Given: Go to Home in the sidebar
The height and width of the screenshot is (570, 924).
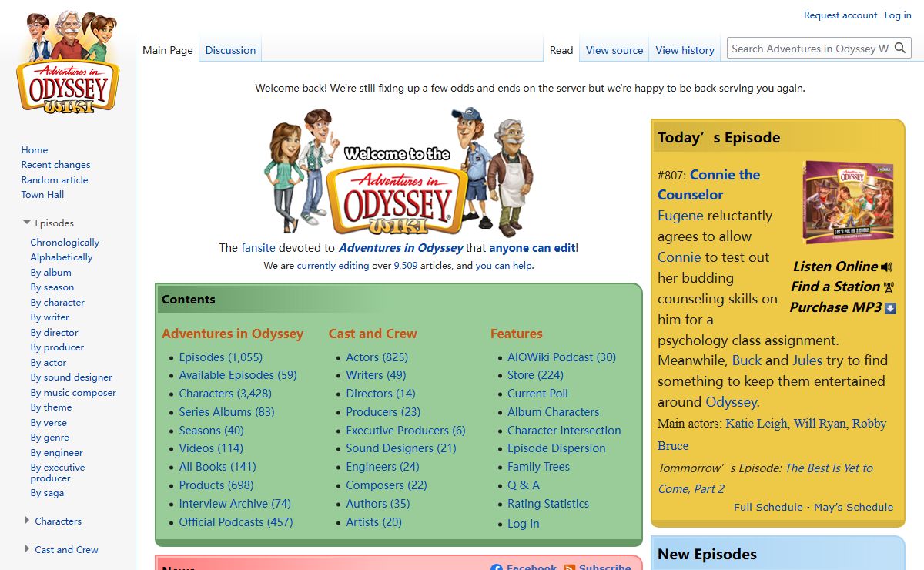Looking at the screenshot, I should (x=35, y=150).
